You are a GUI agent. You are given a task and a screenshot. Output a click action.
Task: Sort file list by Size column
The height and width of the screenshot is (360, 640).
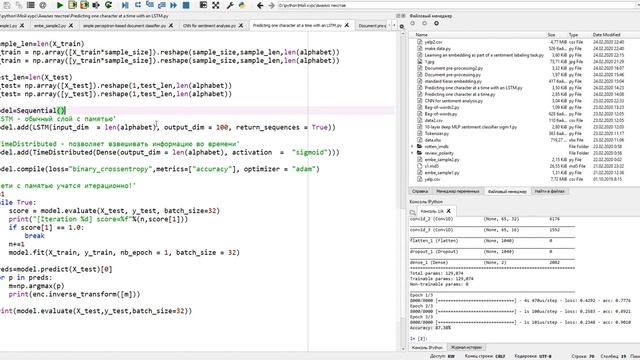tap(551, 35)
